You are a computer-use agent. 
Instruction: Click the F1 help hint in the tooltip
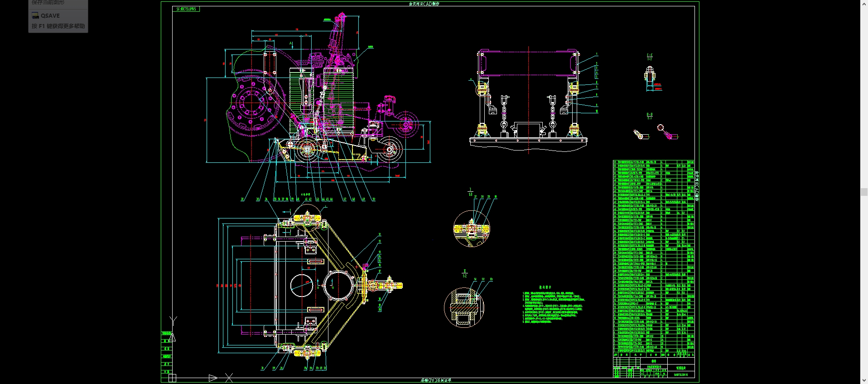click(58, 26)
